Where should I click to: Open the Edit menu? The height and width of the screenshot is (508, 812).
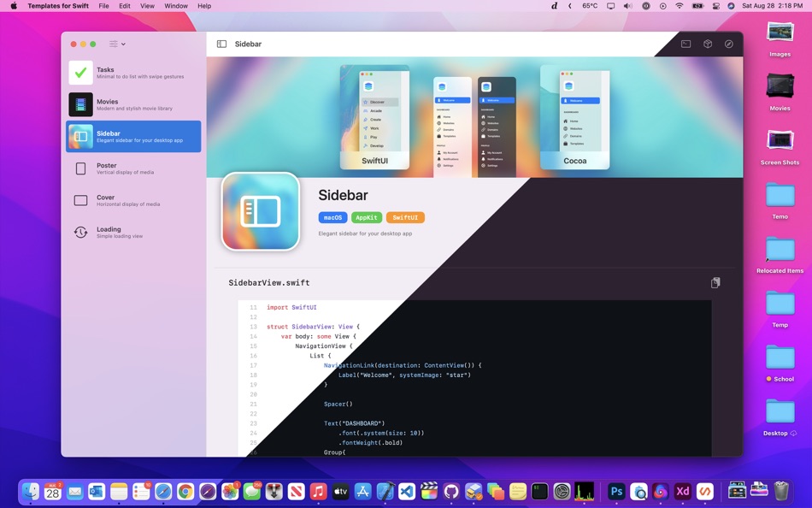[x=124, y=6]
